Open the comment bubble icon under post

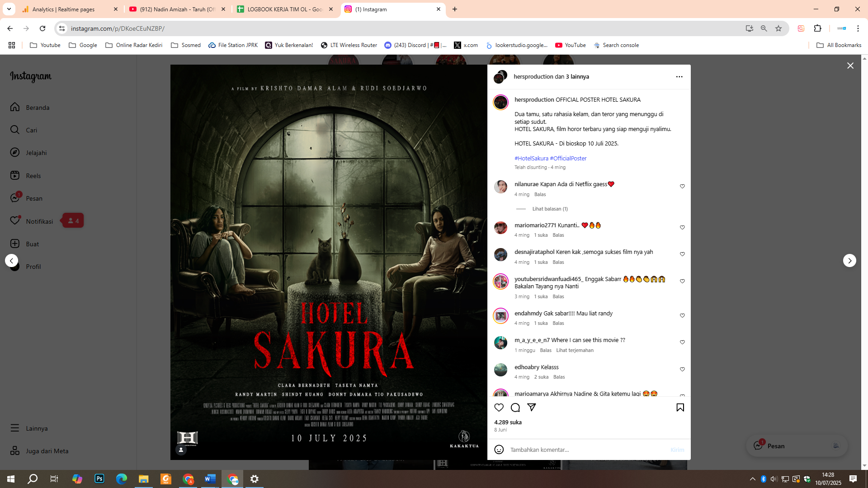[x=515, y=408]
